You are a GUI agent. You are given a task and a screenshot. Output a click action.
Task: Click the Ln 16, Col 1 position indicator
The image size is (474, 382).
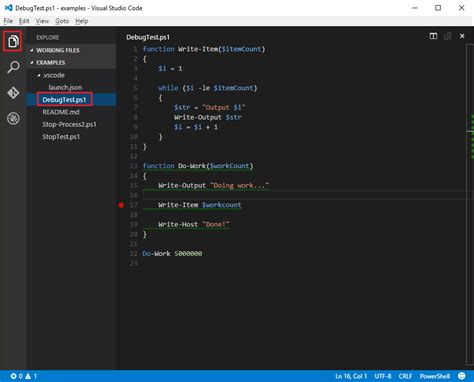(351, 376)
